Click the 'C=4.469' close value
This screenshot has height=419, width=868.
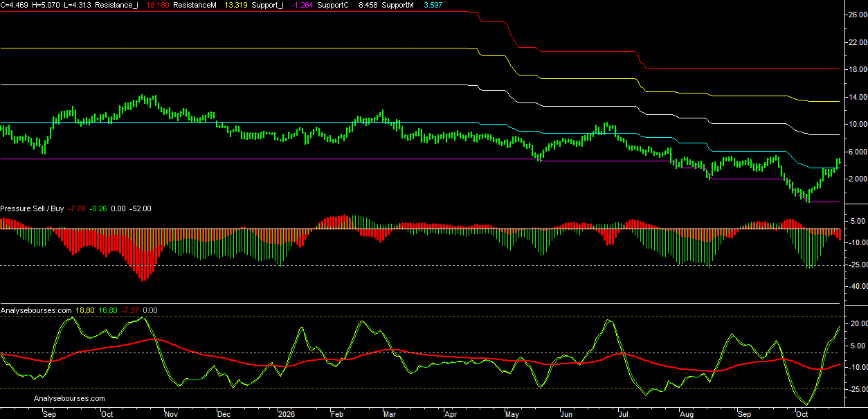coord(14,5)
